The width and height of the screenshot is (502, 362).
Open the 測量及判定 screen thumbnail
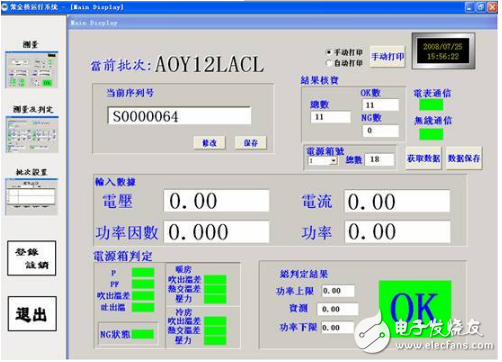coord(32,135)
